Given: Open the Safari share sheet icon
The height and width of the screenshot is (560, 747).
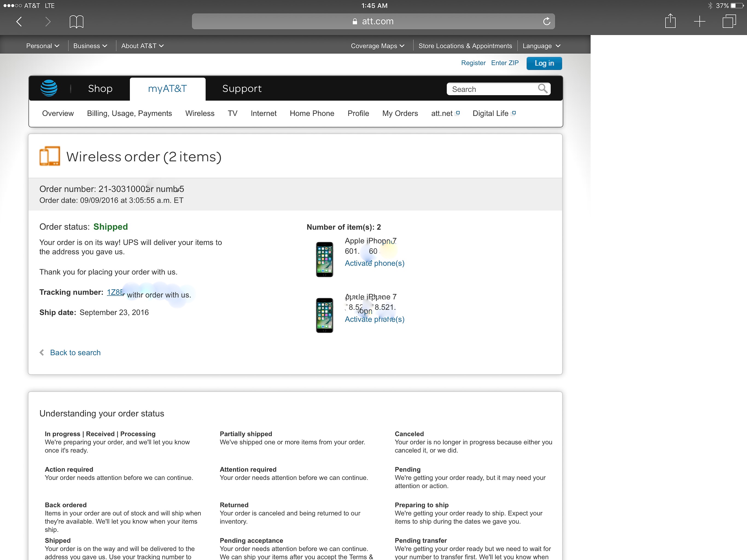Looking at the screenshot, I should (x=670, y=21).
